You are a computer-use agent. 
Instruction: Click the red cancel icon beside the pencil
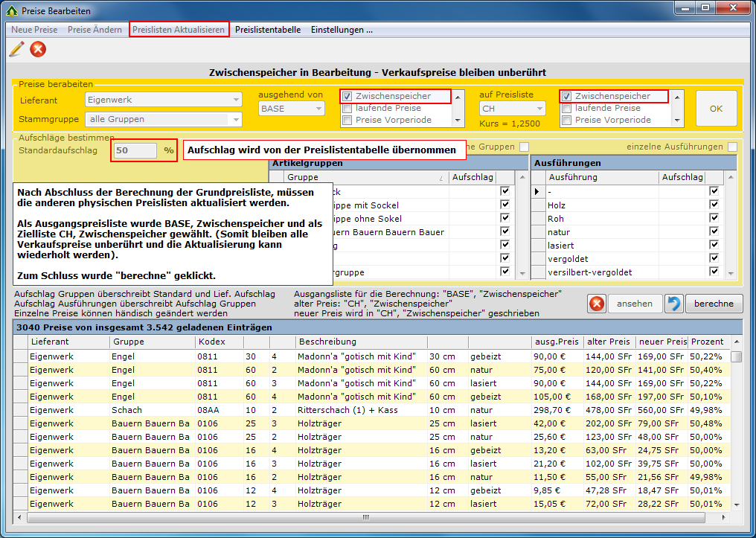(38, 49)
